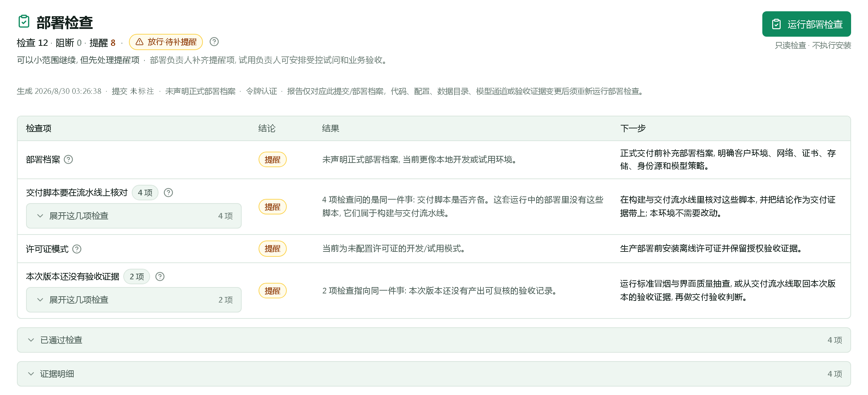868x395 pixels.
Task: Click the 提醒 badge in 许可证模式 row
Action: point(273,249)
